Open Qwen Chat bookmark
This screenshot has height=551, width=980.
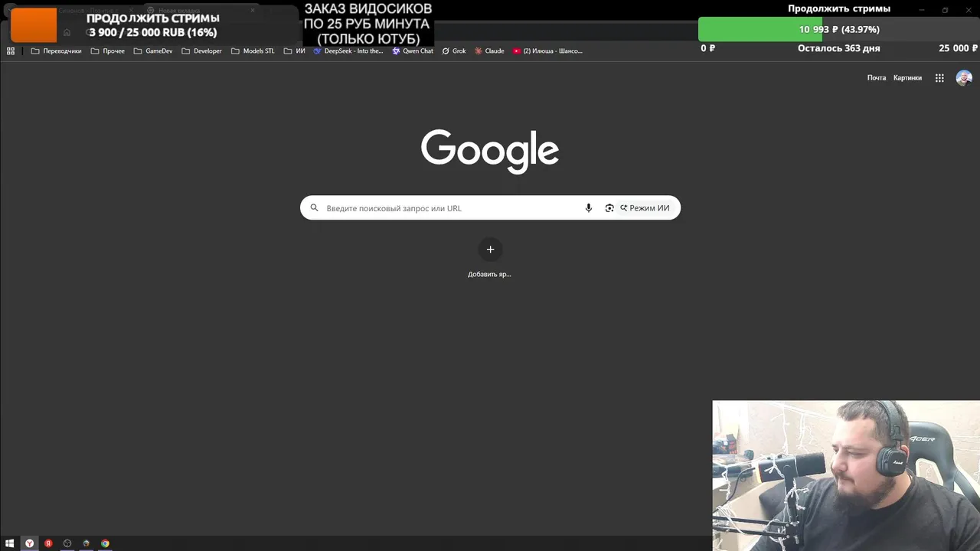(x=413, y=51)
